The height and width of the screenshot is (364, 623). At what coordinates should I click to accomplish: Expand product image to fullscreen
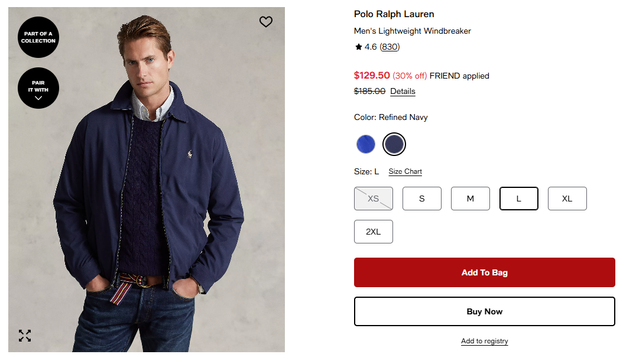click(25, 336)
